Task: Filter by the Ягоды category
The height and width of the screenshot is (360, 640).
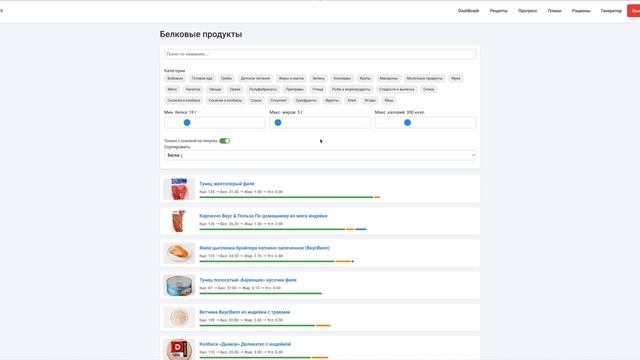Action: (370, 100)
